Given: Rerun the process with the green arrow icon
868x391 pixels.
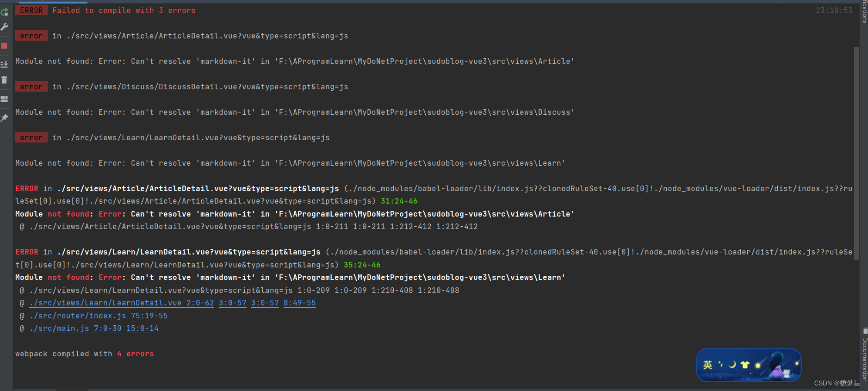Looking at the screenshot, I should [x=5, y=12].
